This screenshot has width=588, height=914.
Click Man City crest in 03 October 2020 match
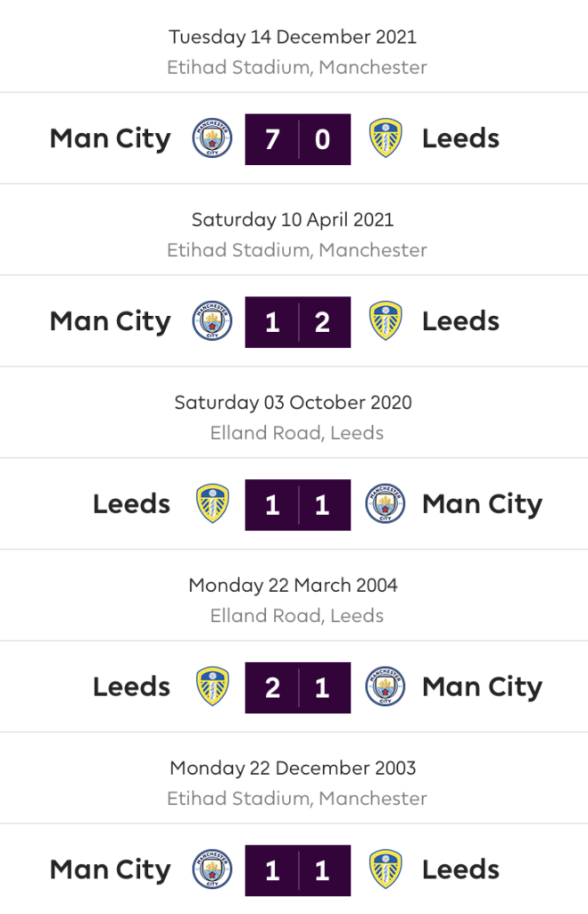[x=385, y=504]
